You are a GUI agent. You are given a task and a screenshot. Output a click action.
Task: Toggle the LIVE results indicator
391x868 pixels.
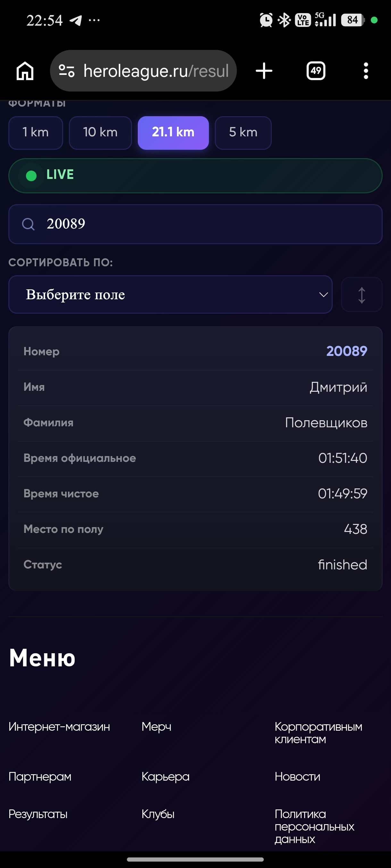pos(195,176)
